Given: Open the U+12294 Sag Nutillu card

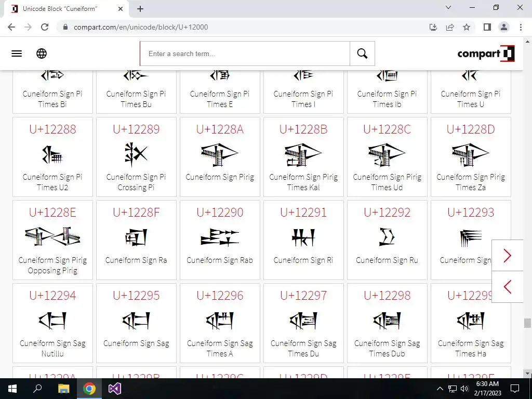Looking at the screenshot, I should (x=52, y=323).
